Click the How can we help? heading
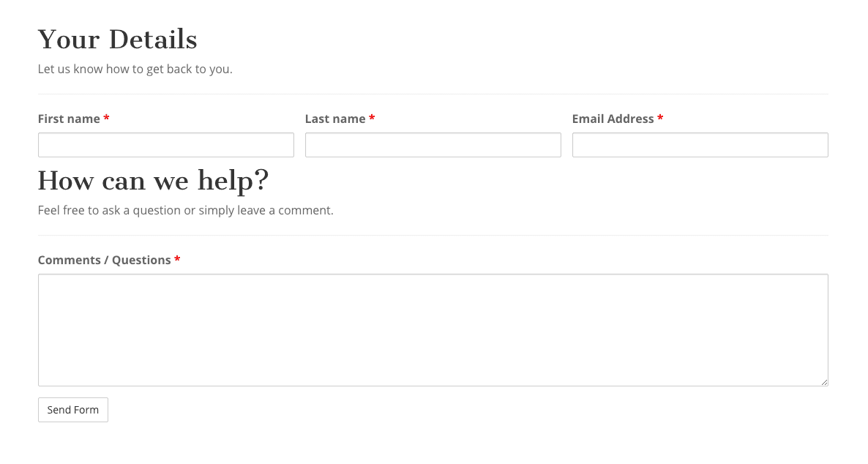Viewport: 868px width, 464px height. tap(153, 180)
